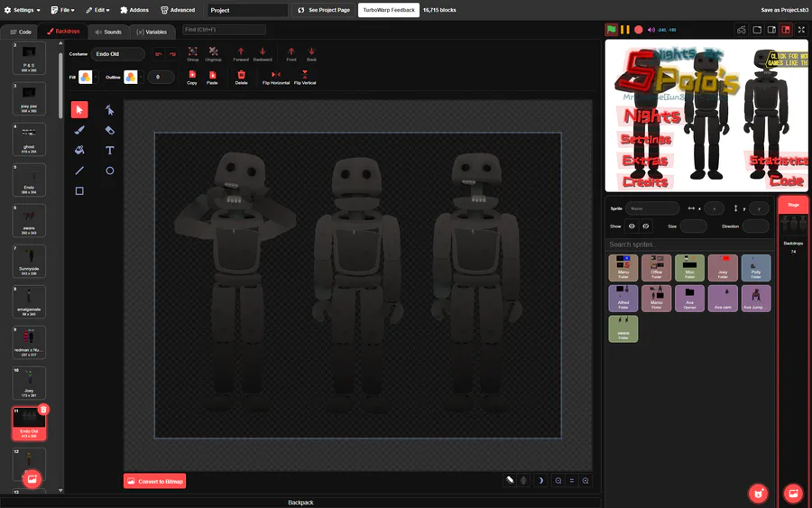
Task: Switch to small stage layout
Action: tap(757, 30)
